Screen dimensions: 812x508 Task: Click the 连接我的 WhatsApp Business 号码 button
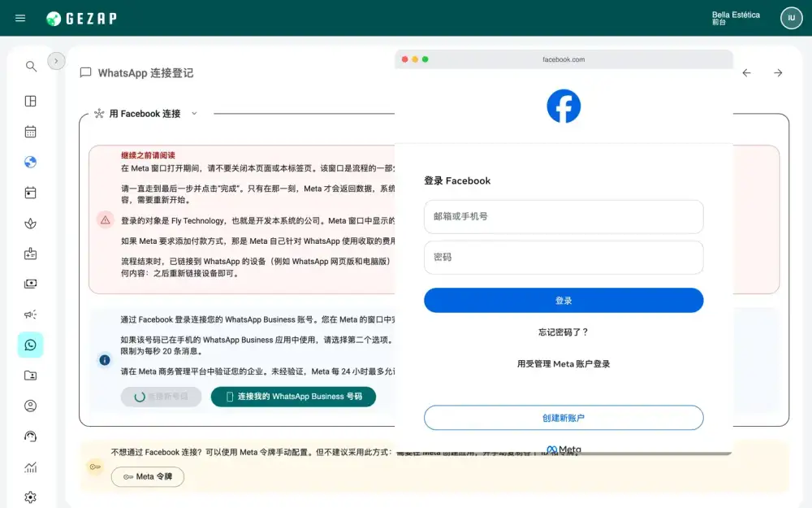coord(294,397)
